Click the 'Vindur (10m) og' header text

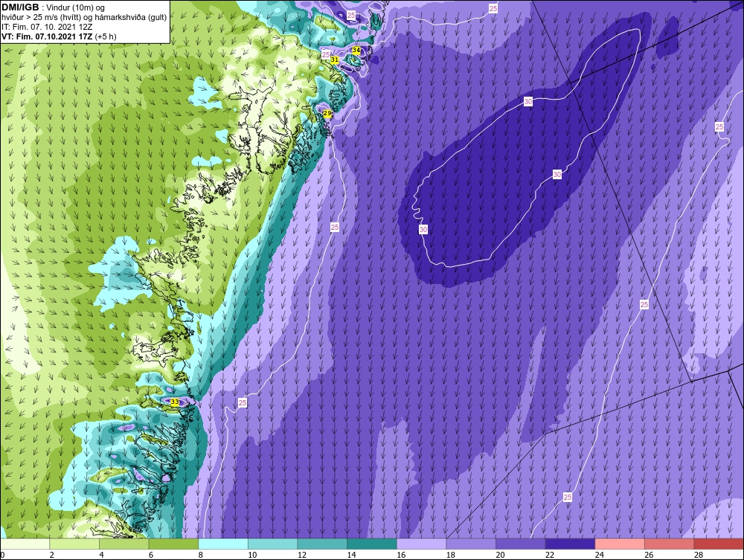click(75, 8)
